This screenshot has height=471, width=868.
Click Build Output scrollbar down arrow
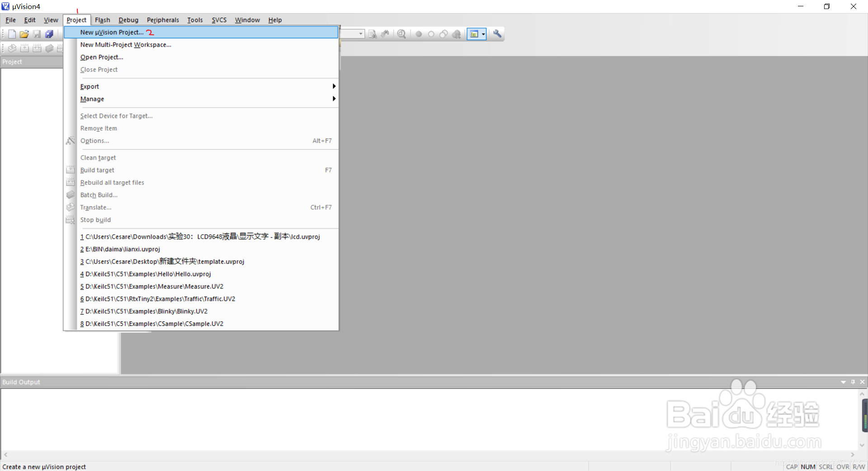(x=862, y=445)
